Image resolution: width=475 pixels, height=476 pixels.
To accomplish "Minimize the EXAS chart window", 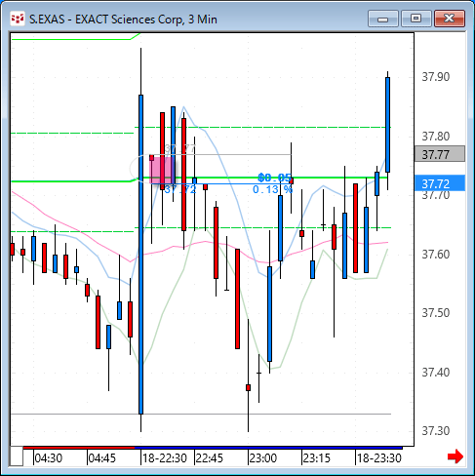I will point(383,19).
